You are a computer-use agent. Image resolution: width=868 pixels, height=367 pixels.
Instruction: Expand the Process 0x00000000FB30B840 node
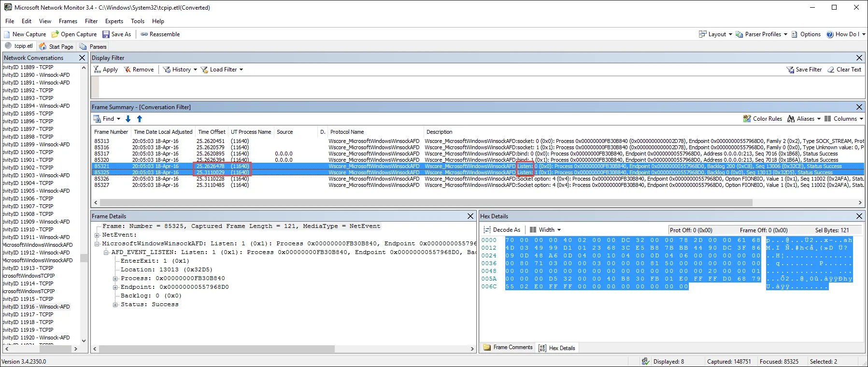[115, 279]
